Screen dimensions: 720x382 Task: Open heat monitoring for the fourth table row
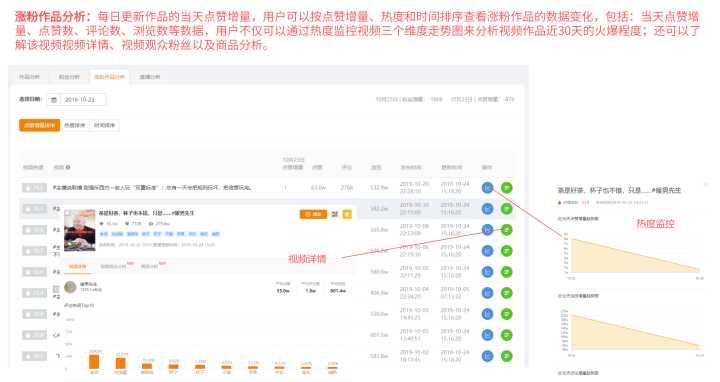tap(487, 251)
